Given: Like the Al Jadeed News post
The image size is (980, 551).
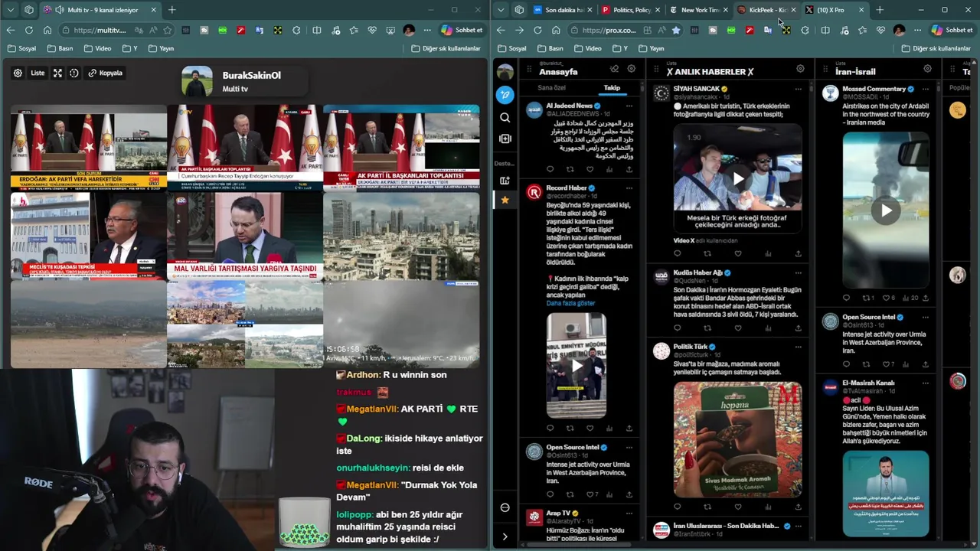Looking at the screenshot, I should (x=590, y=169).
